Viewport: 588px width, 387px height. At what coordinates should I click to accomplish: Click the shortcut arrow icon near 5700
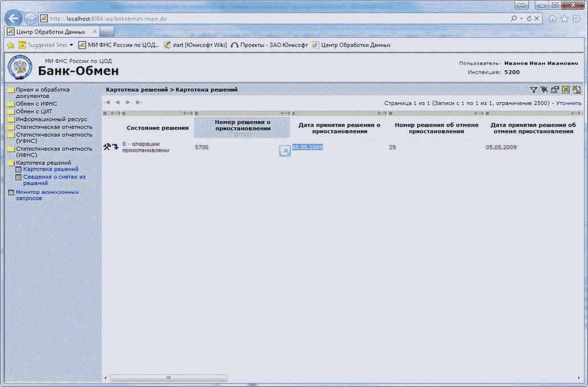point(284,151)
